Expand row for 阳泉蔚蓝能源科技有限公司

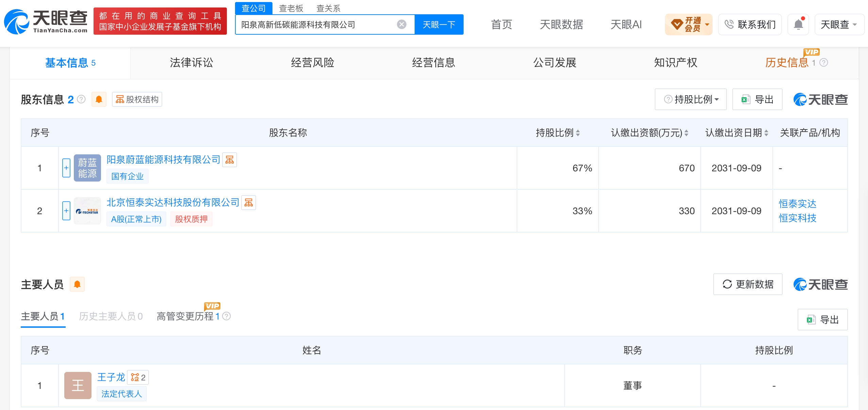(66, 168)
